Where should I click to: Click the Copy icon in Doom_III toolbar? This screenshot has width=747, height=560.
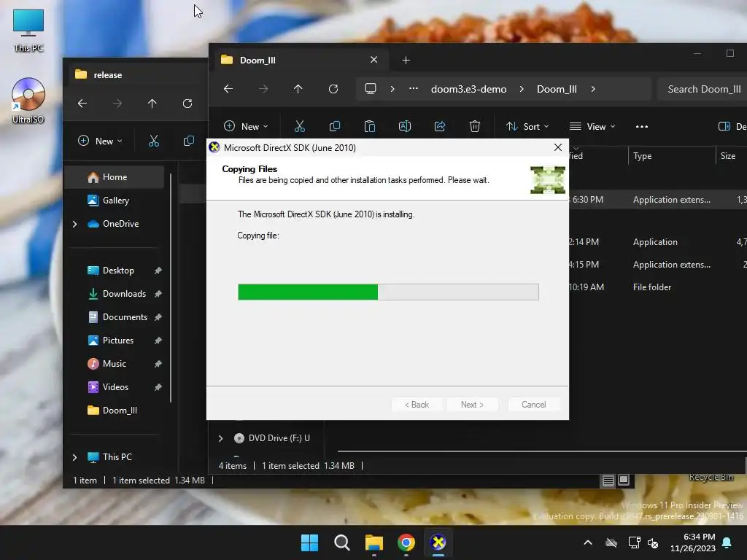(335, 126)
